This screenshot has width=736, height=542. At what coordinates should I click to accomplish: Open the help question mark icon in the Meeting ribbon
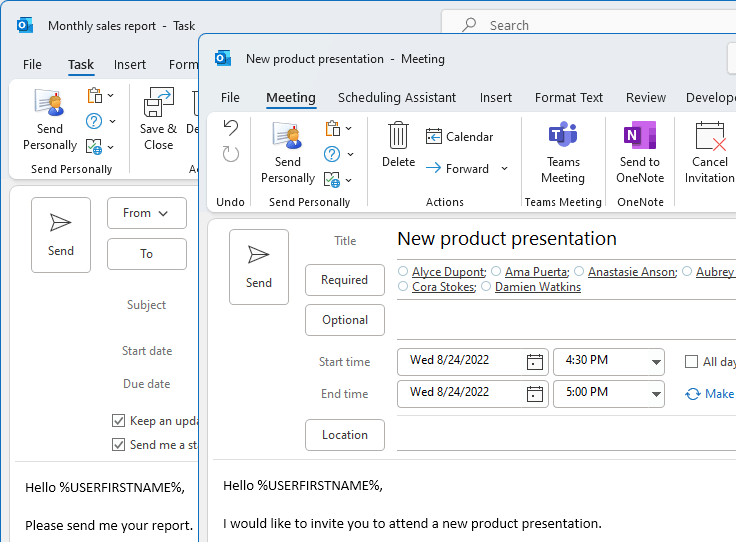click(x=332, y=154)
